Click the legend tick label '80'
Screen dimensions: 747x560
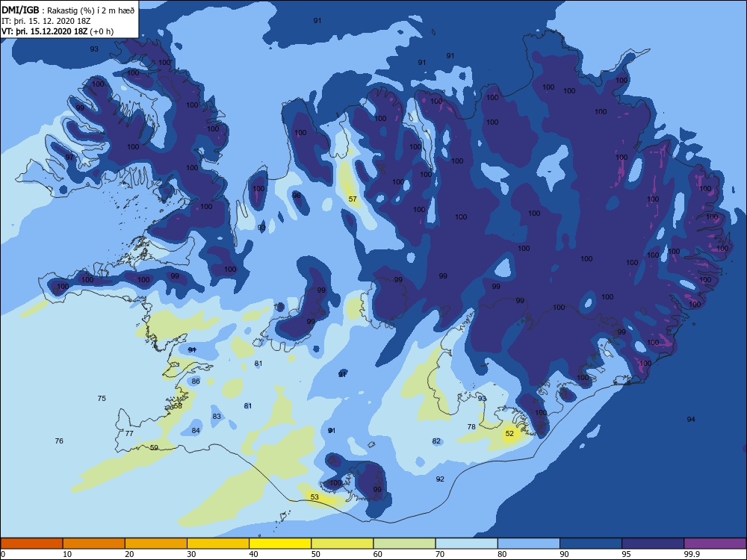pyautogui.click(x=502, y=554)
